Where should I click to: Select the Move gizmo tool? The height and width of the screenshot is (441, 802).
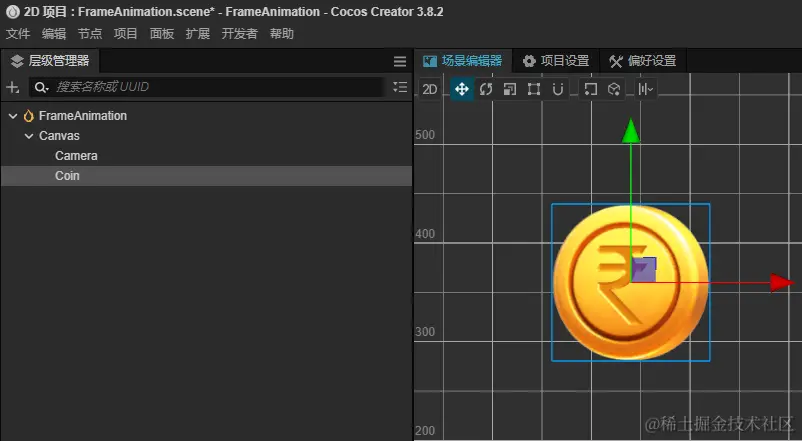point(462,90)
